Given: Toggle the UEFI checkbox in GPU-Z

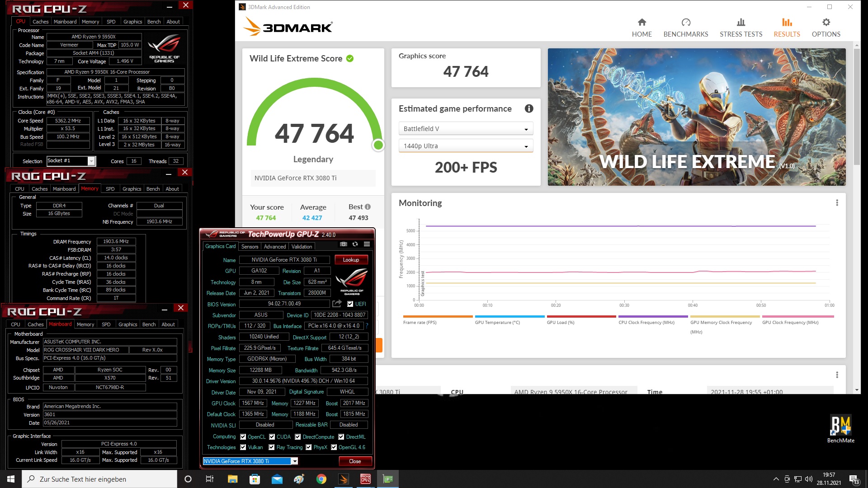Looking at the screenshot, I should (350, 304).
